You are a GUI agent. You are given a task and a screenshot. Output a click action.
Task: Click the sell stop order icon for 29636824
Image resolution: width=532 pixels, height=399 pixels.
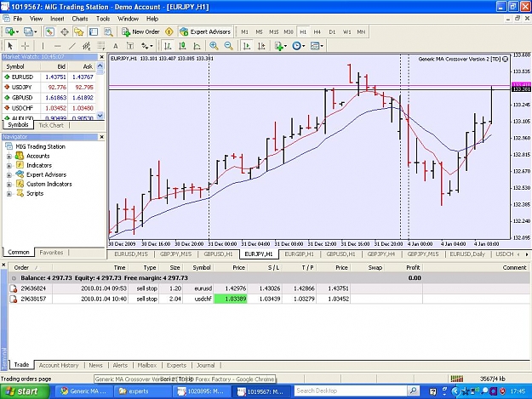click(x=14, y=288)
